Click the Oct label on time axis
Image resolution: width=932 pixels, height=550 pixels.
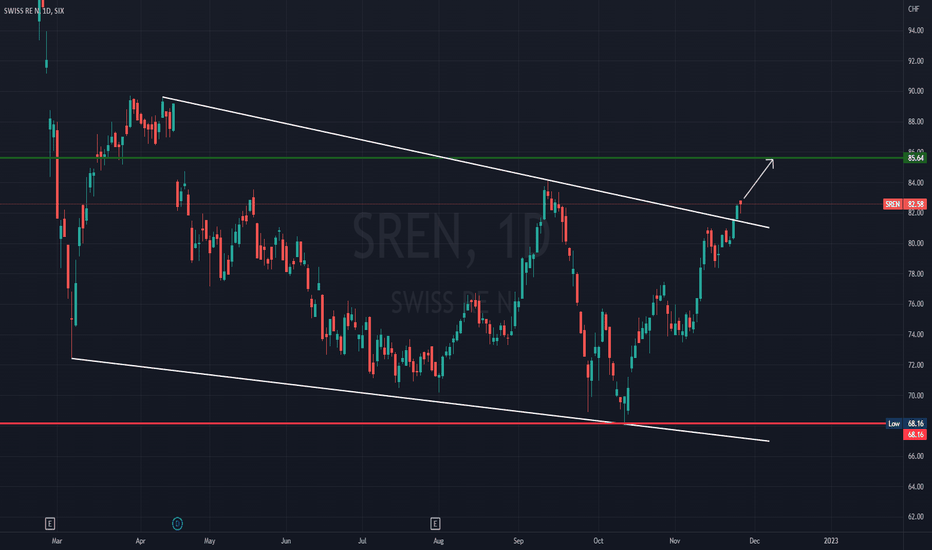(598, 541)
